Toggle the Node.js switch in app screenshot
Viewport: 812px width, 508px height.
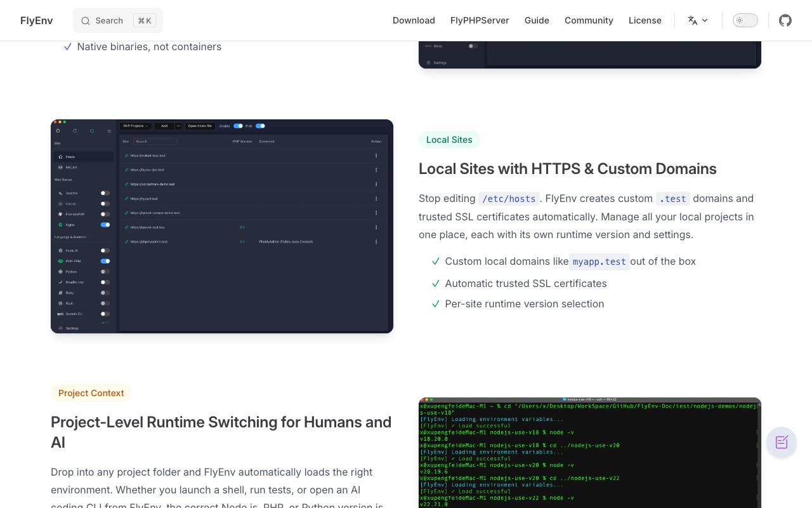[105, 251]
